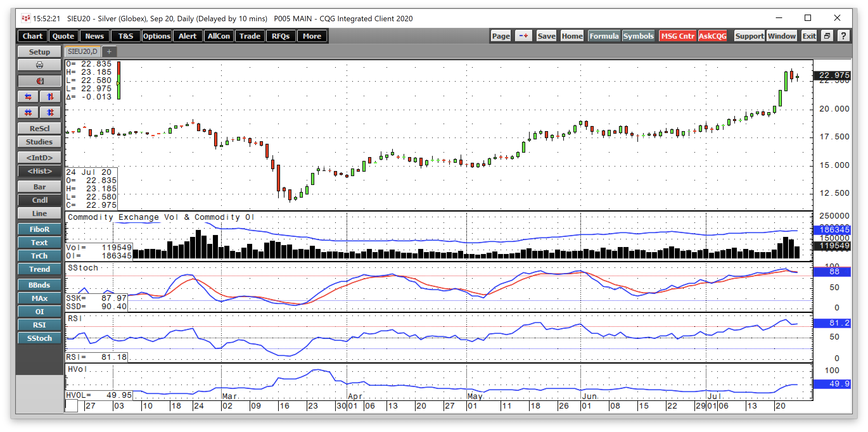This screenshot has height=432, width=868.
Task: Click the Setup button
Action: click(x=39, y=52)
